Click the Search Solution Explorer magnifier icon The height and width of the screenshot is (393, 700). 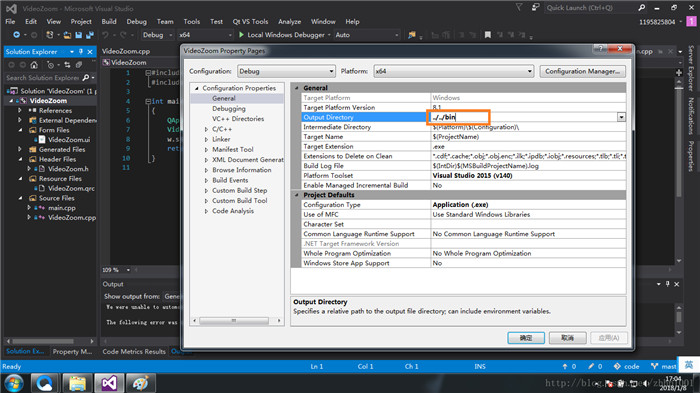tap(86, 78)
